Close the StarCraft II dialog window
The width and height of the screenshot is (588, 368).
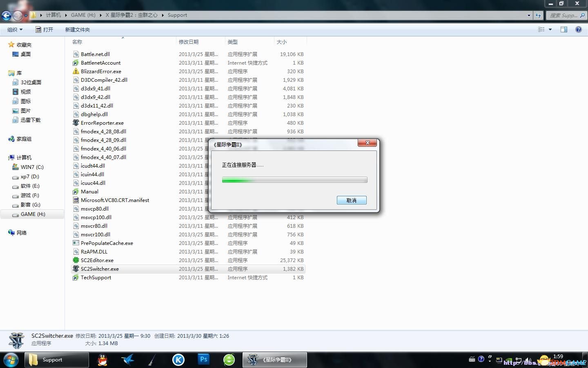(x=367, y=143)
